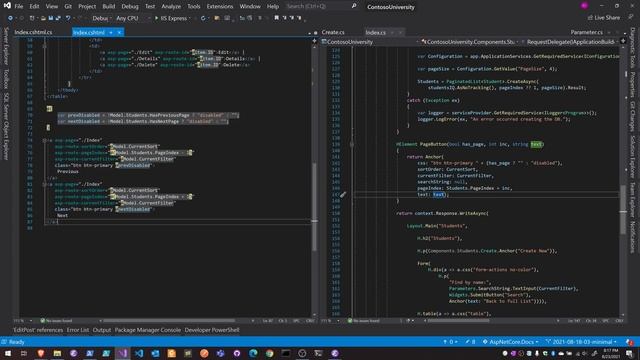Collapse the PageButton method outline in the right editor
This screenshot has width=640, height=360.
352,144
